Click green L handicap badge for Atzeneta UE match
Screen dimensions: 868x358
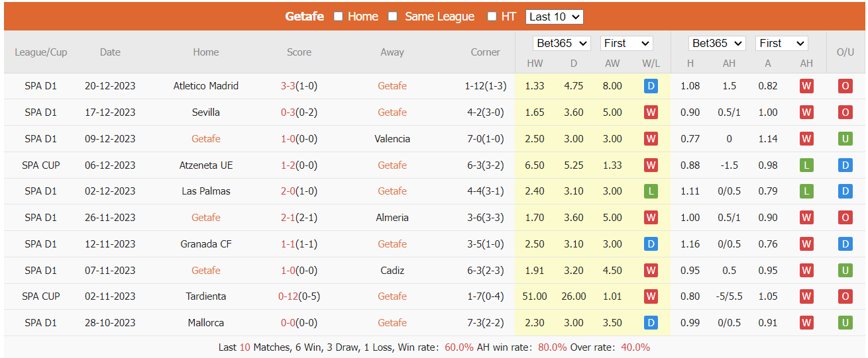[x=806, y=165]
